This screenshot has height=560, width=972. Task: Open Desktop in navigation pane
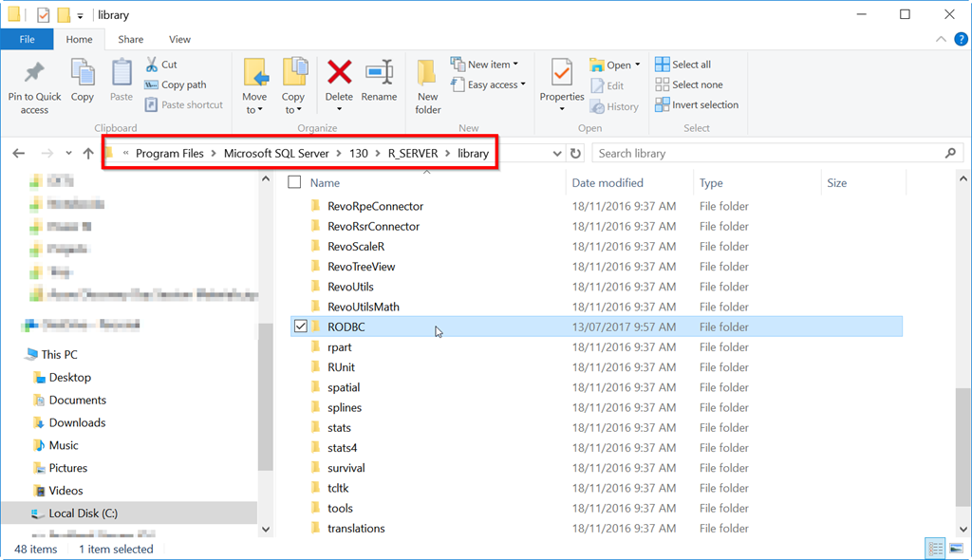(x=70, y=377)
